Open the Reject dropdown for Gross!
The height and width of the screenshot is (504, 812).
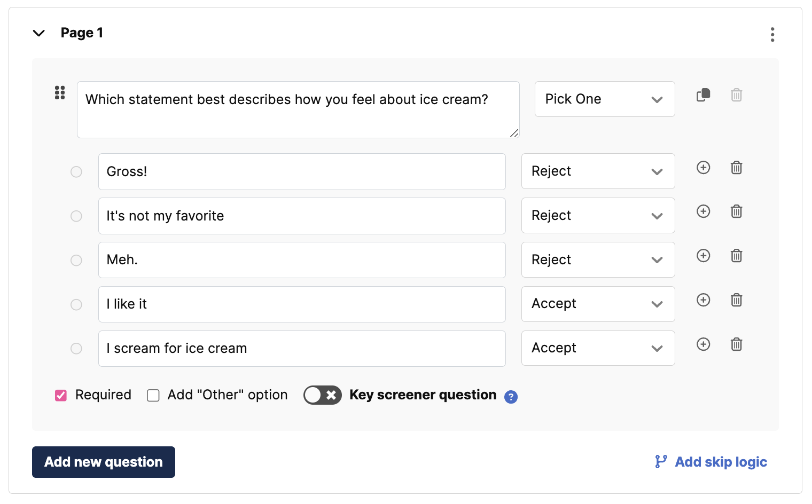point(598,171)
